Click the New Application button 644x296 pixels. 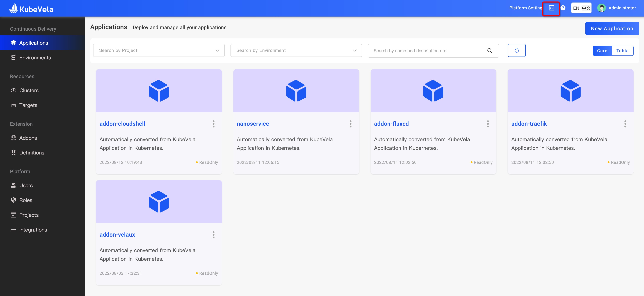612,29
